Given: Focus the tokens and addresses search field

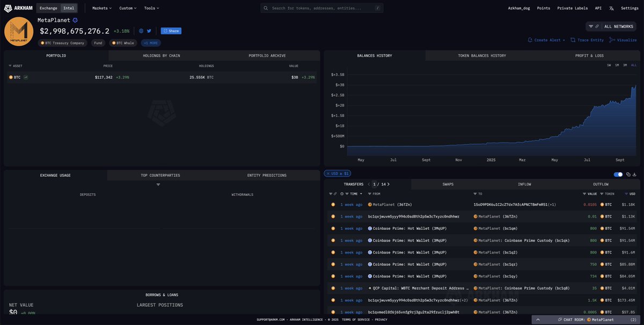Looking at the screenshot, I should [x=323, y=8].
